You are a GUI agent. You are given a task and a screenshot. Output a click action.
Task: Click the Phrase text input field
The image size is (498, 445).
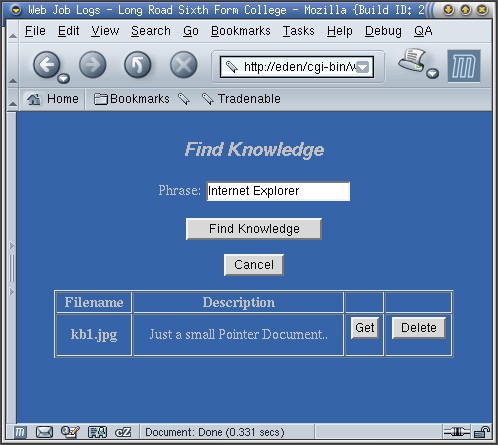click(278, 191)
